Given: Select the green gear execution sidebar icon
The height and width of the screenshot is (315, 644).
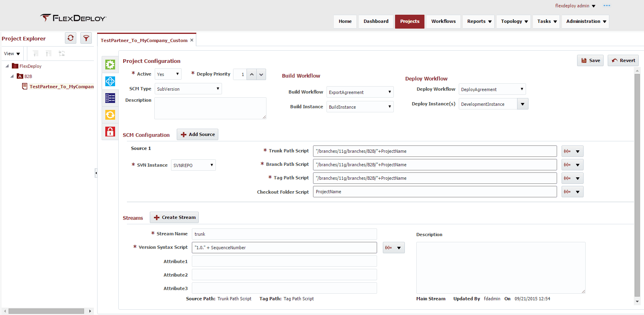Looking at the screenshot, I should click(x=110, y=65).
